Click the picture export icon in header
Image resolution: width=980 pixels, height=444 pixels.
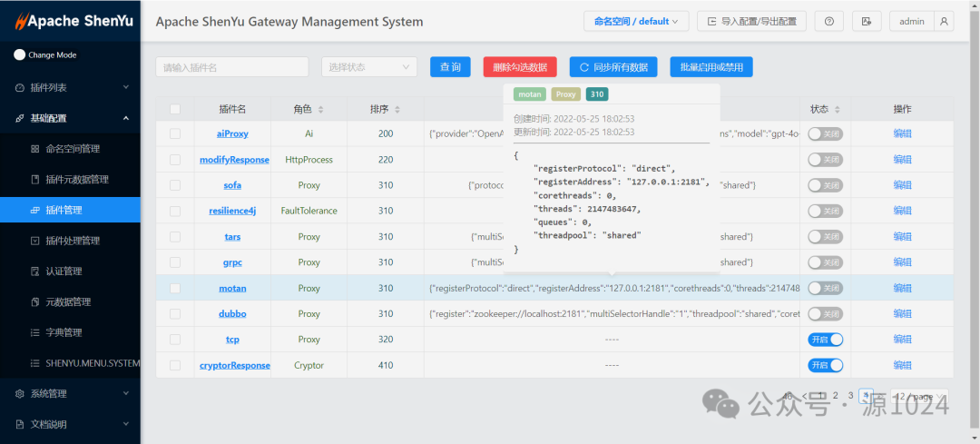tap(867, 21)
